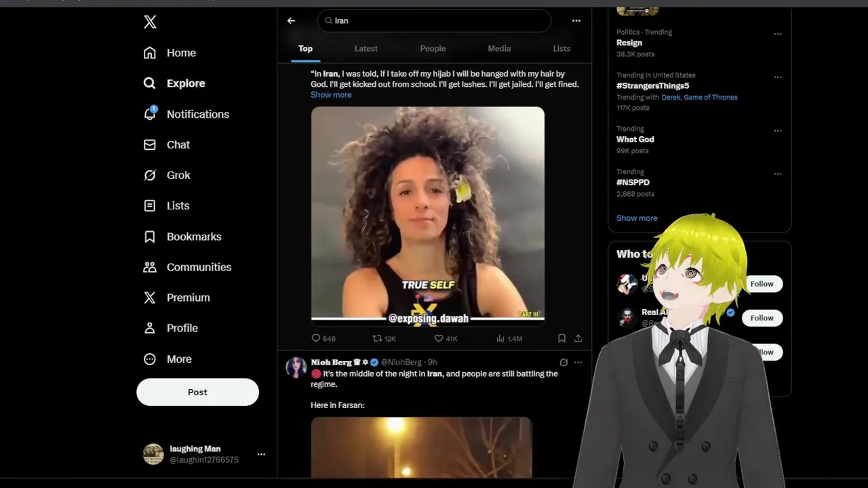Click the back arrow beside search
The height and width of the screenshot is (488, 868).
point(291,20)
